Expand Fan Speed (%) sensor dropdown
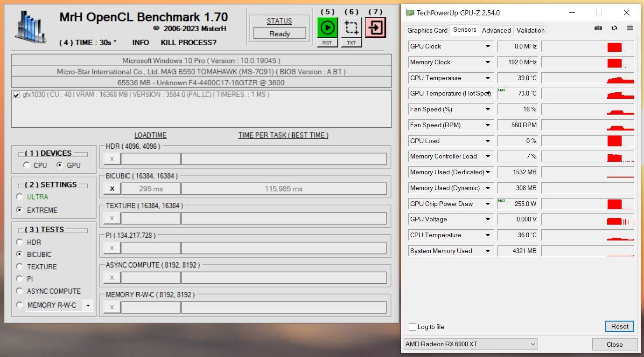644x357 pixels. click(x=488, y=109)
